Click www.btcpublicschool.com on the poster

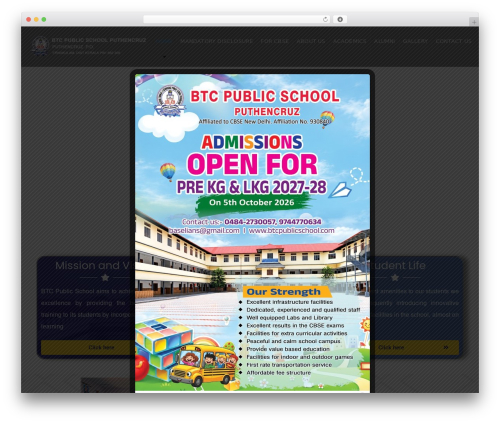(291, 230)
